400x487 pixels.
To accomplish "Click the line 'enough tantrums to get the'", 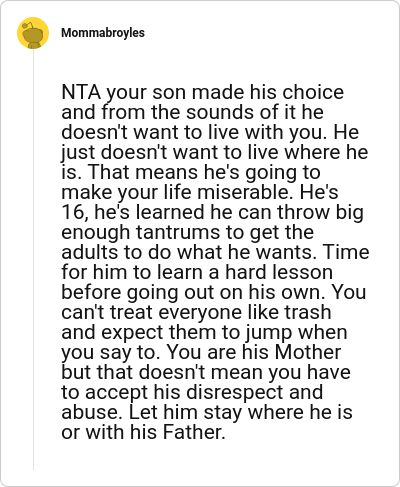I will 187,232.
